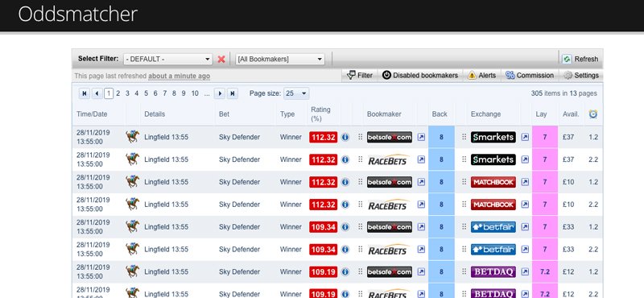Go to the previous page of results

point(97,93)
